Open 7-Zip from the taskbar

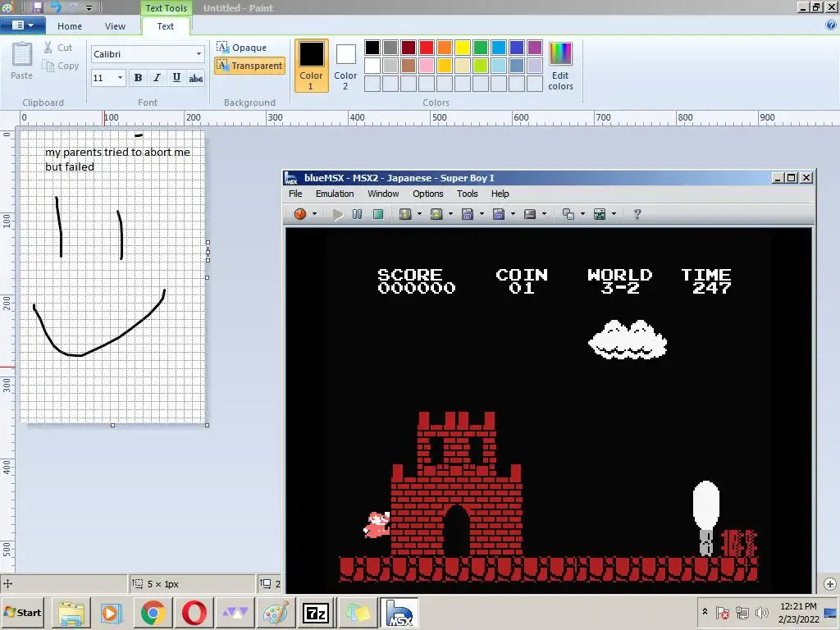(x=316, y=612)
